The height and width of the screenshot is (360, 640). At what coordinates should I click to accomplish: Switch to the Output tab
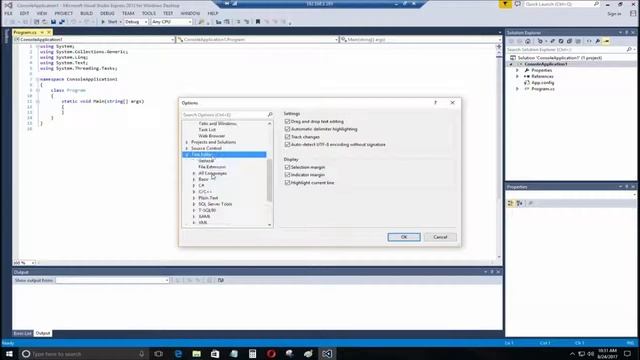(x=43, y=333)
